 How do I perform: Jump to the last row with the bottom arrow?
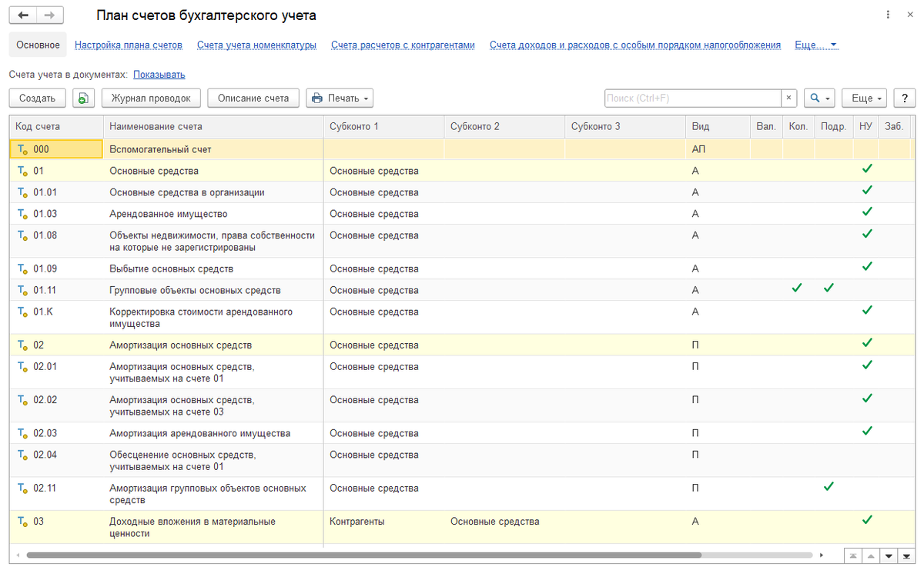[906, 555]
